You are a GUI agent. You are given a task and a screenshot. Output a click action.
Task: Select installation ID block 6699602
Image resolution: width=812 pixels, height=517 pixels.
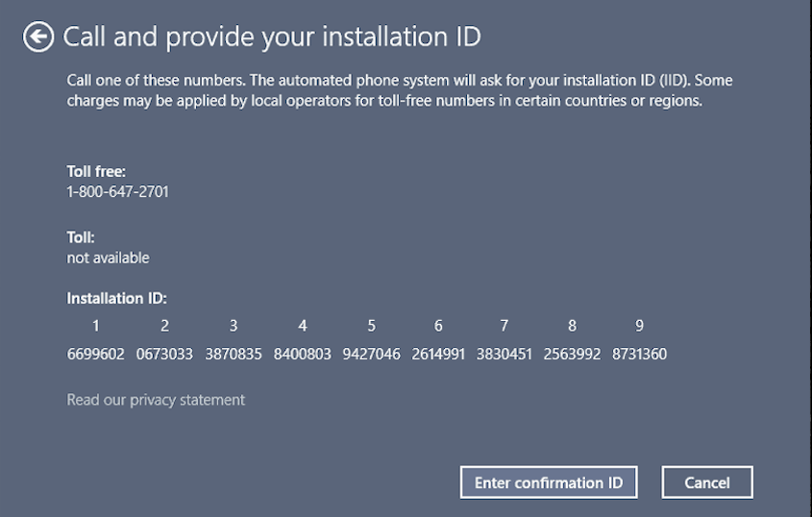[96, 354]
